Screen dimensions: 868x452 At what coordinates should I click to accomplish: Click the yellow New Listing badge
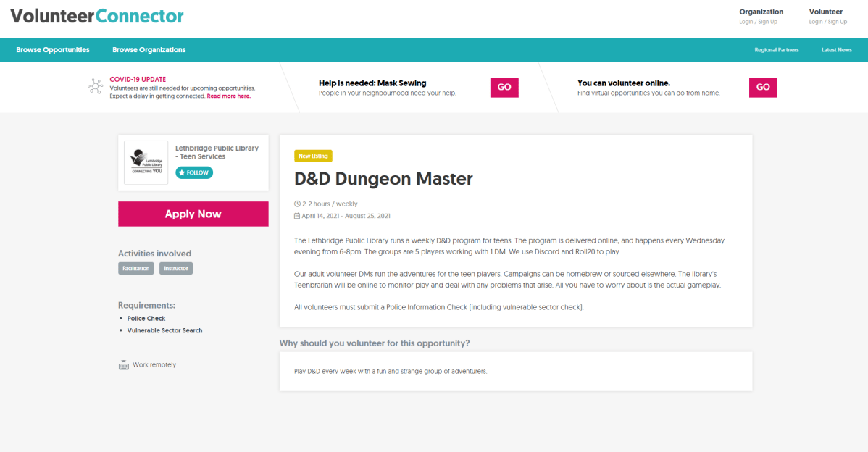[313, 156]
